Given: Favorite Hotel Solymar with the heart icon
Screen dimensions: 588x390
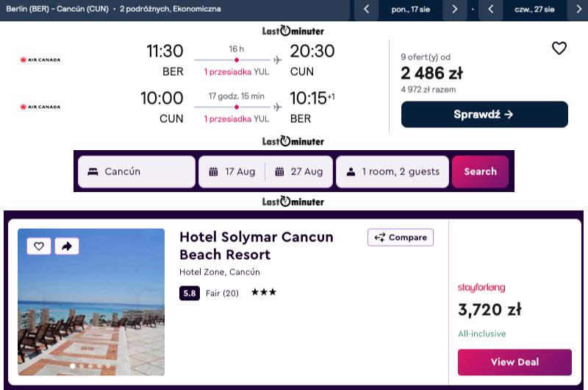Looking at the screenshot, I should (39, 247).
